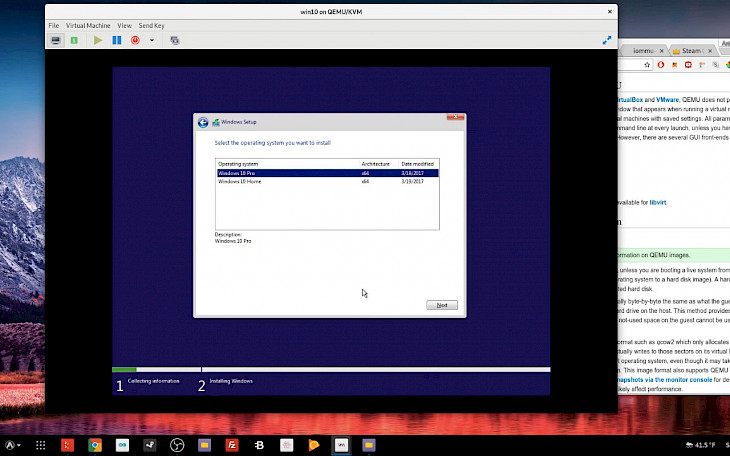Switch to the iommu browser tab

pos(643,51)
